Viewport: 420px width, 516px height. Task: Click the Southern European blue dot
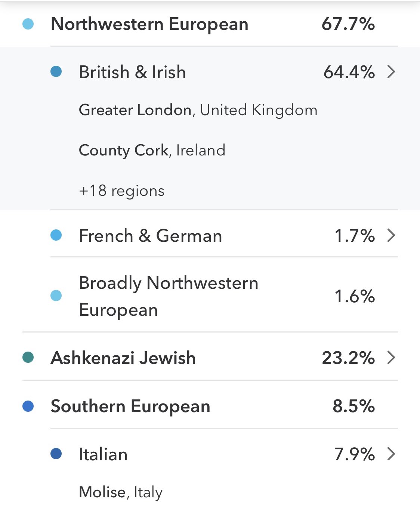click(28, 406)
